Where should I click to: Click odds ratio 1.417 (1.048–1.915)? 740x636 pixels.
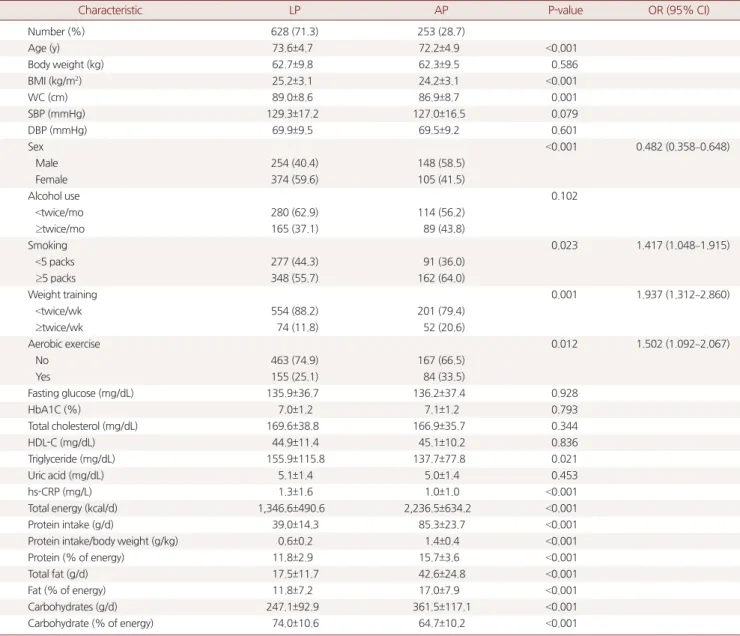(x=682, y=245)
